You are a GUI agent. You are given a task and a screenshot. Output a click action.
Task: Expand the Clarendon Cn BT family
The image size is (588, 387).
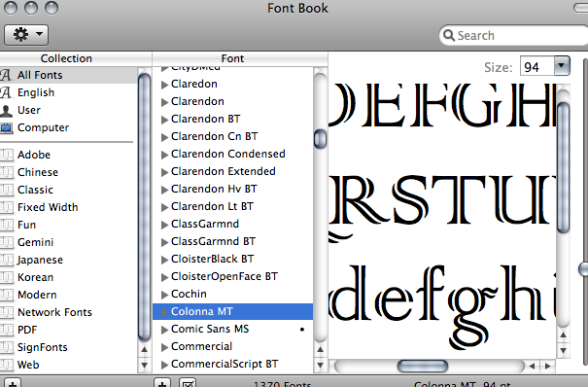[x=164, y=137]
